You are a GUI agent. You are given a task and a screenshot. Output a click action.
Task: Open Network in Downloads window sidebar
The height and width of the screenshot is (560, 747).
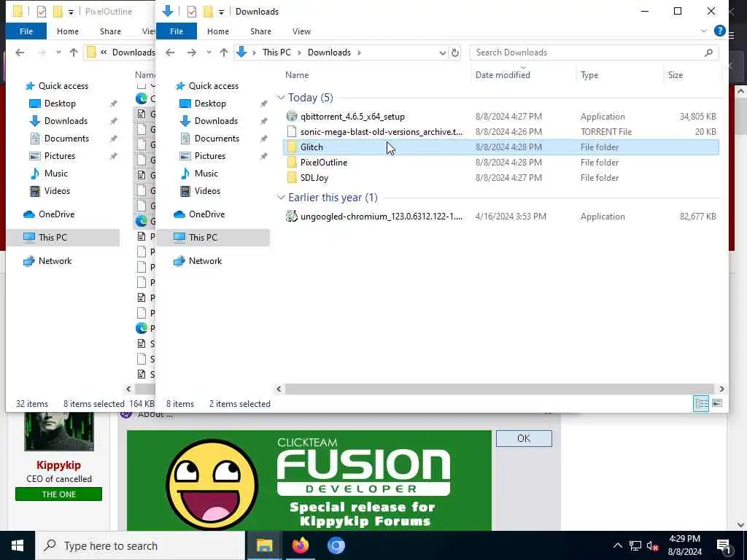pos(205,261)
